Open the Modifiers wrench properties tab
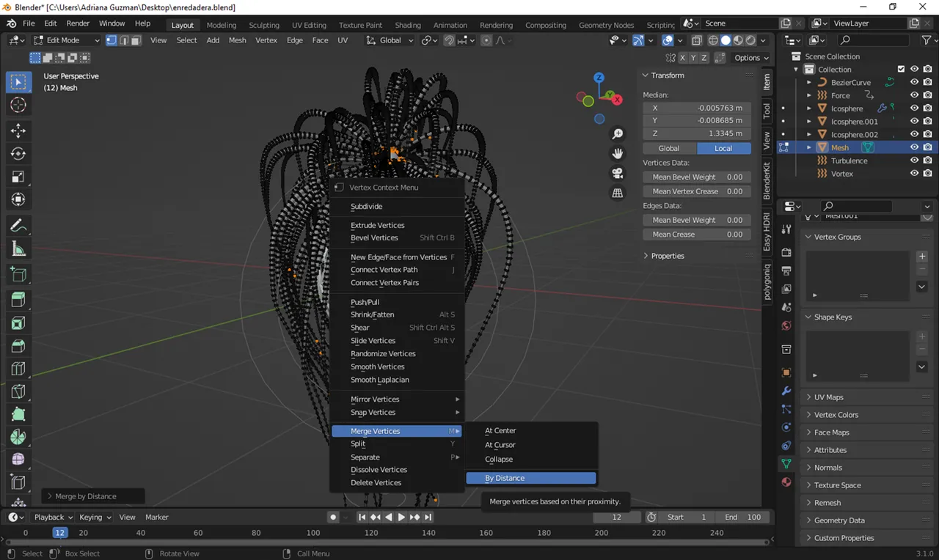 [786, 391]
